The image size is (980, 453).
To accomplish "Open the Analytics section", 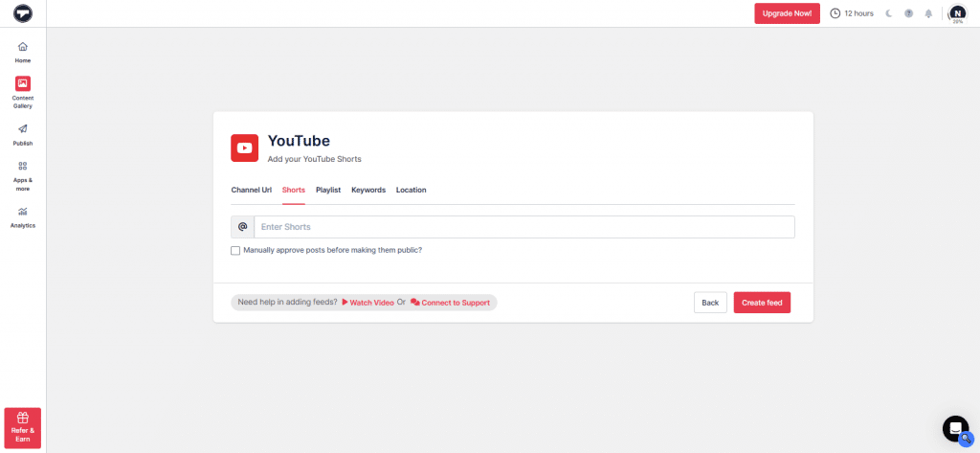I will (x=23, y=216).
